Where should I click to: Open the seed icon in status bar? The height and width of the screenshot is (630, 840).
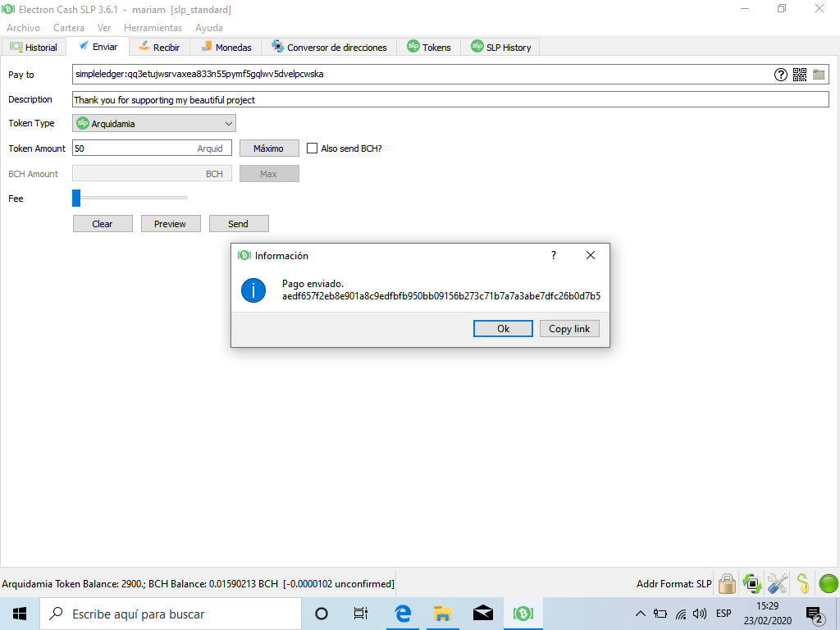point(802,583)
